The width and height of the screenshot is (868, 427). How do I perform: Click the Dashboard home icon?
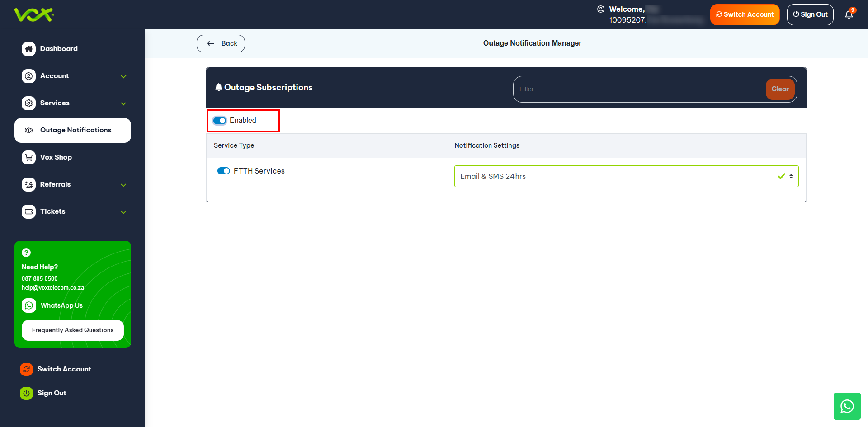28,49
